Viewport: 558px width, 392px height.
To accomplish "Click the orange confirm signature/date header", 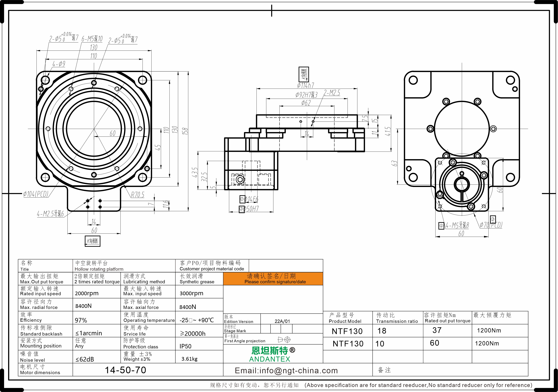I will click(x=273, y=279).
